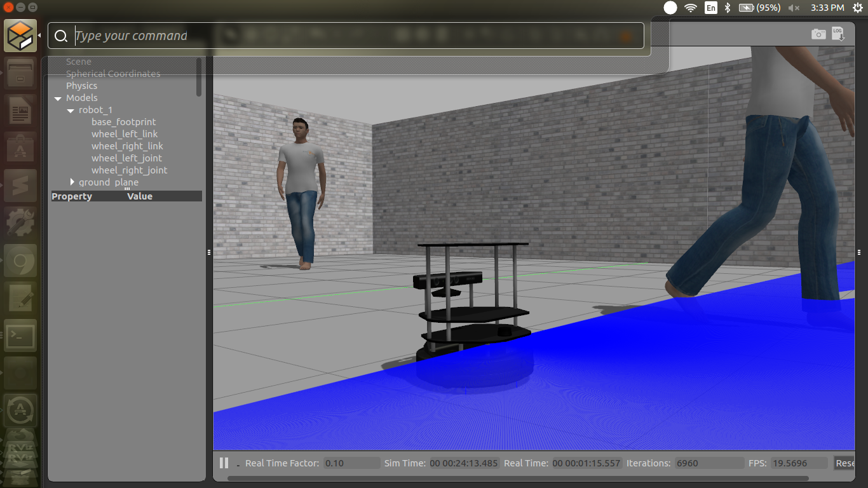Click the Property column header
This screenshot has width=868, height=488.
click(72, 196)
